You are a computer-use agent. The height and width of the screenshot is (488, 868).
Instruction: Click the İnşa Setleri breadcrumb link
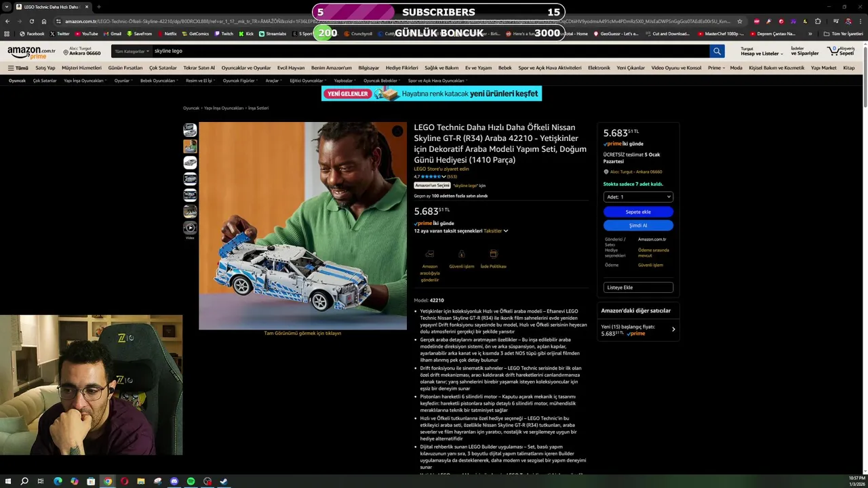tap(258, 108)
